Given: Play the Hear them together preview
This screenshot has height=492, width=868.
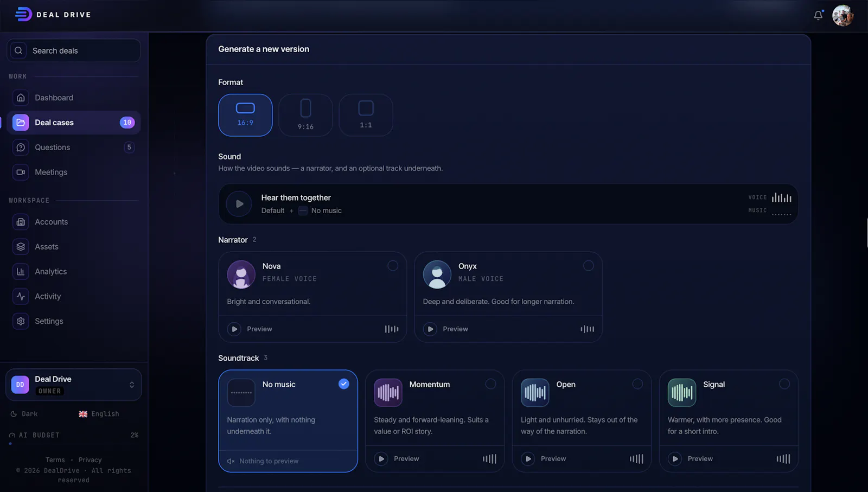Looking at the screenshot, I should tap(239, 204).
